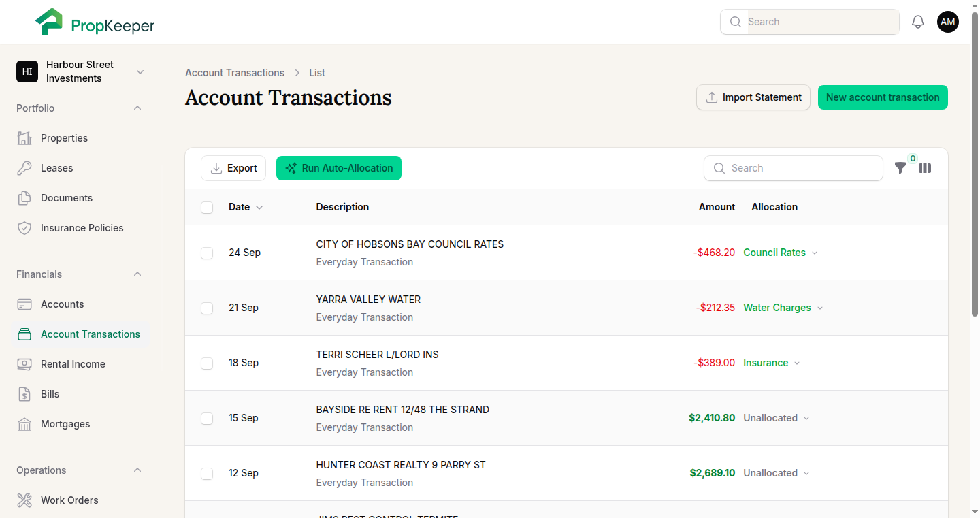The height and width of the screenshot is (518, 980).
Task: Open table filters funnel icon
Action: coord(900,168)
